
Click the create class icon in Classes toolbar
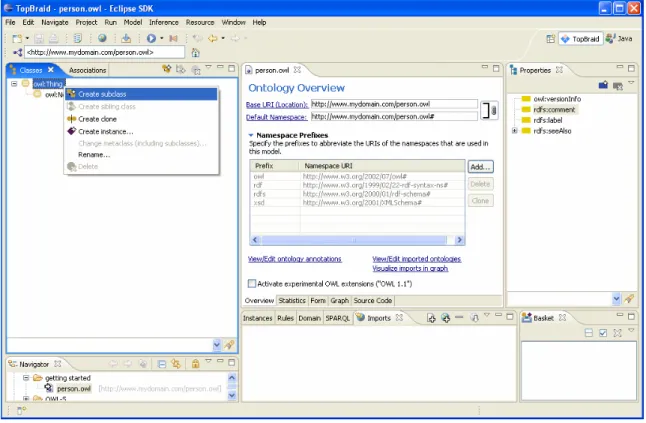coord(166,69)
